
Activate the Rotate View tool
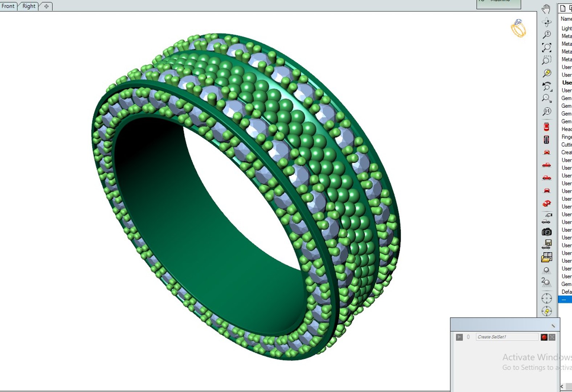pyautogui.click(x=547, y=22)
